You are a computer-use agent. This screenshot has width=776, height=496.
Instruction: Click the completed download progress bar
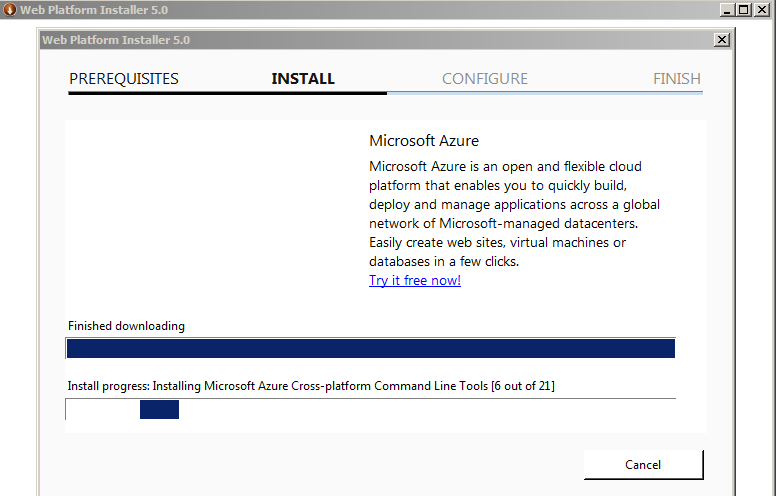tap(371, 348)
